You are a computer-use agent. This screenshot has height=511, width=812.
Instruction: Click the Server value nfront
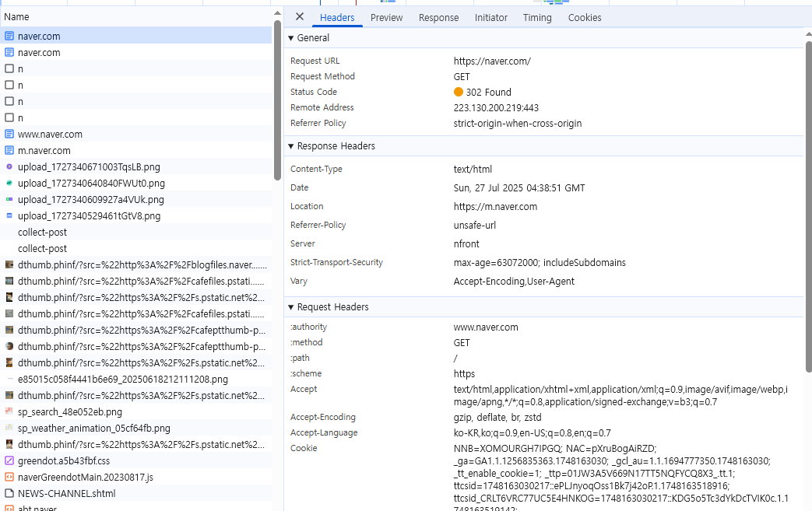click(x=466, y=243)
